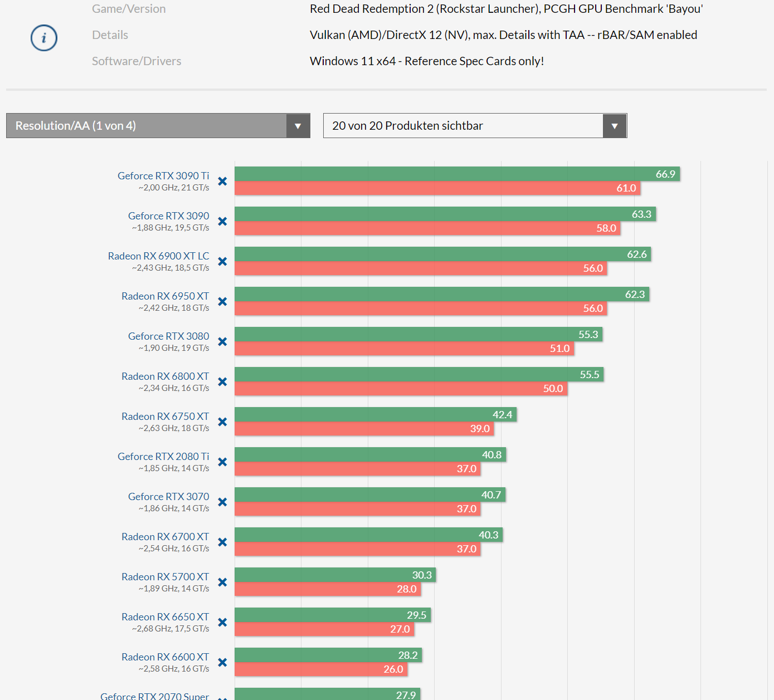Open the Radeon RX 6750 XT link

coord(165,417)
